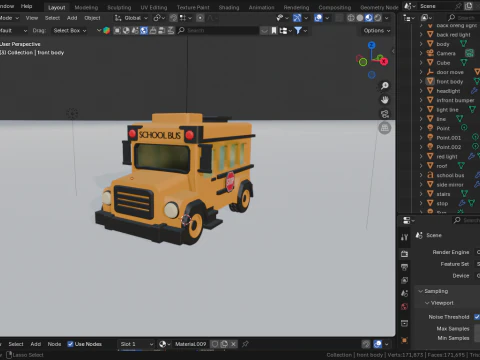Viewport: 480px width, 360px height.
Task: Click the new material copy icon by Material.009
Action: click(224, 344)
